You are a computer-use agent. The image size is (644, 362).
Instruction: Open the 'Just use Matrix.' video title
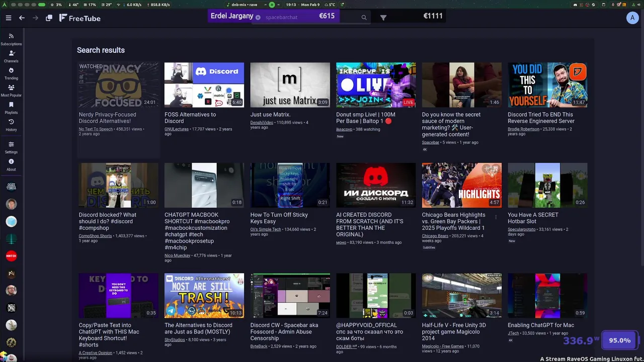click(271, 115)
